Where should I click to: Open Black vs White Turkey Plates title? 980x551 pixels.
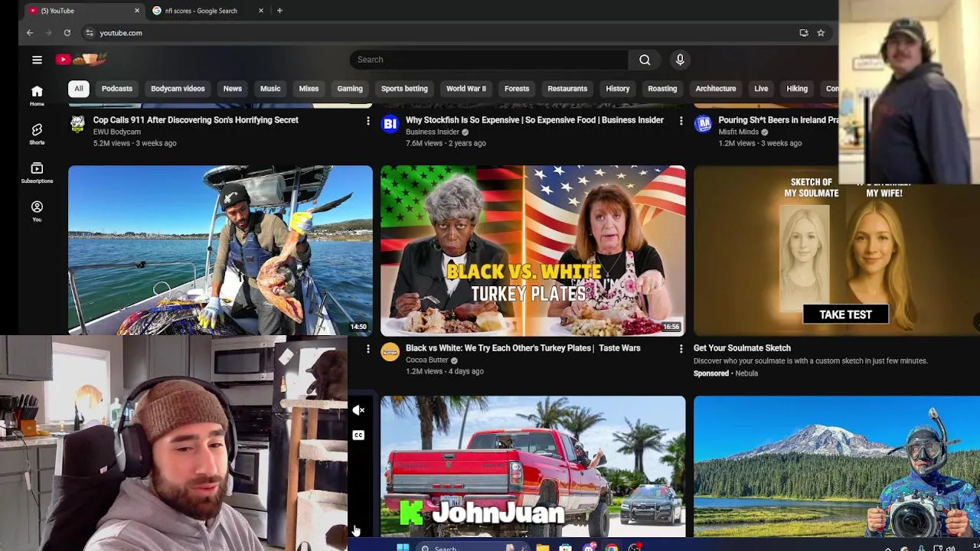(523, 348)
